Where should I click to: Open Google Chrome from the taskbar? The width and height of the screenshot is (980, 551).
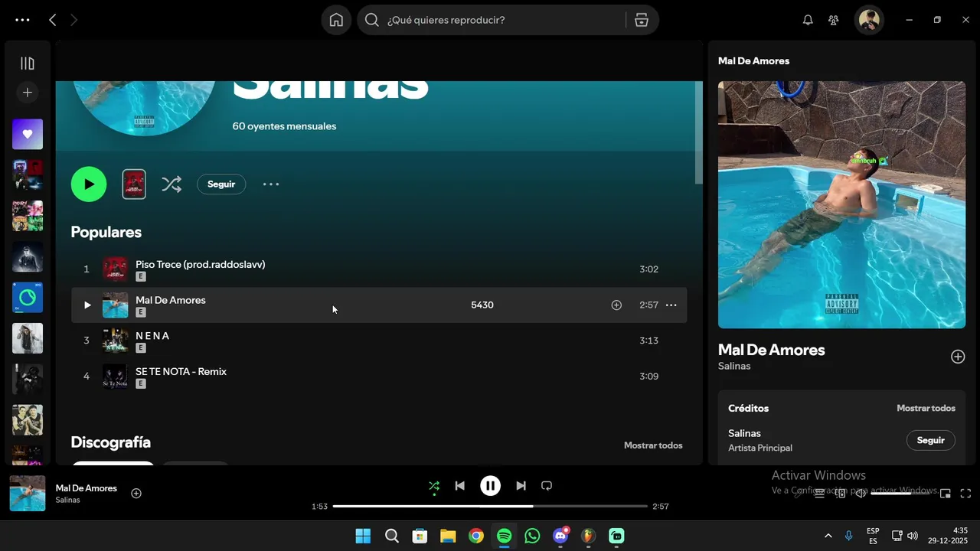pyautogui.click(x=476, y=536)
